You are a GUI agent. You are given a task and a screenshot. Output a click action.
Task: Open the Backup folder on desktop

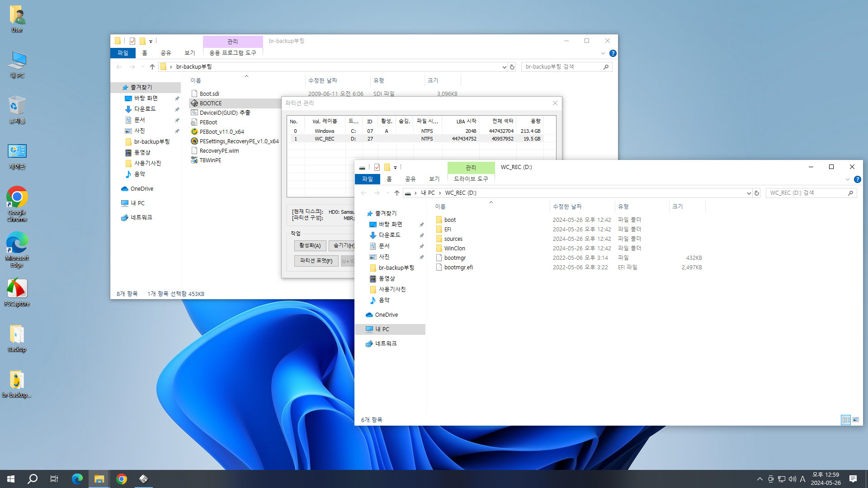[x=17, y=338]
